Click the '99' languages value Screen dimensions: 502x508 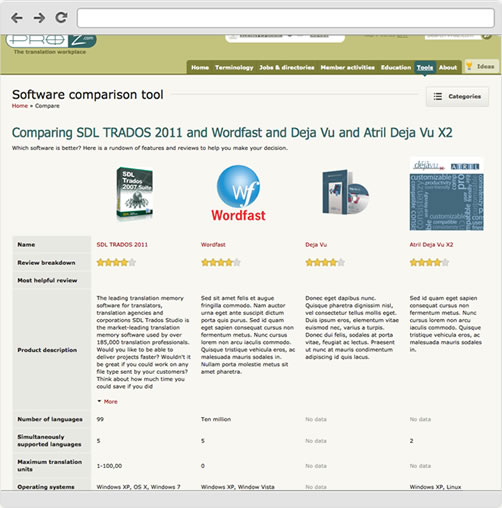100,419
